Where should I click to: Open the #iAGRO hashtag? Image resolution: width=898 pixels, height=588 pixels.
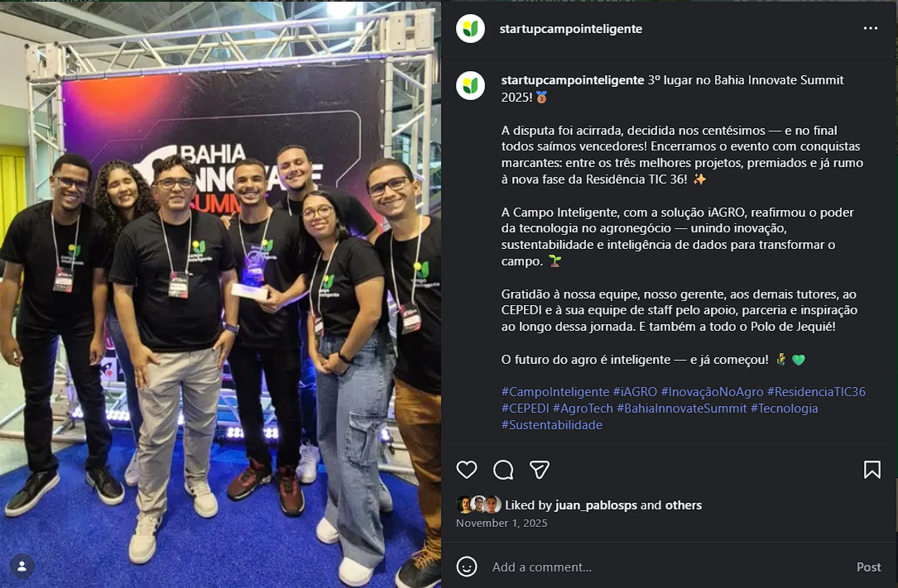[635, 392]
